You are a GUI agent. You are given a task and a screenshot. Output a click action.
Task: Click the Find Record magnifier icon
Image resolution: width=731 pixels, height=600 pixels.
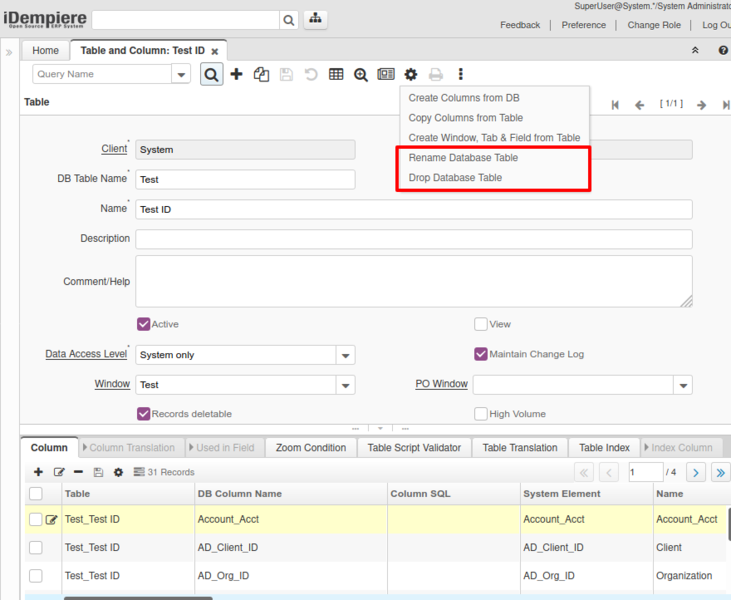click(211, 74)
